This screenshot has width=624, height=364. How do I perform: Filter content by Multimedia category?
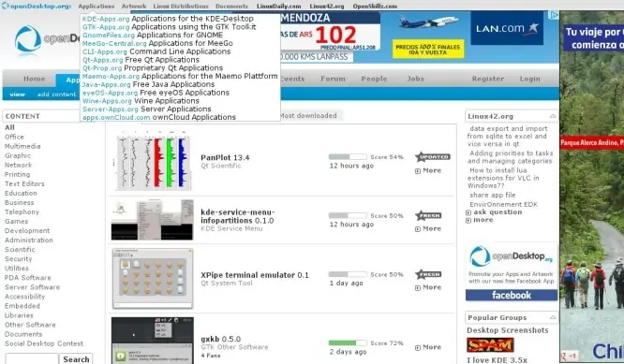22,146
